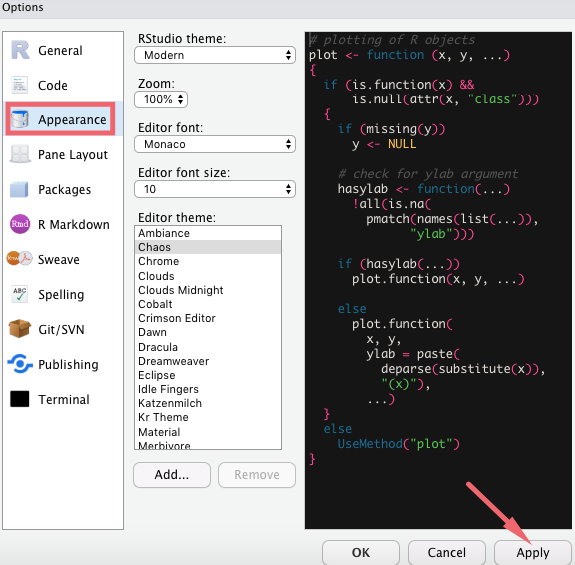Open the Publishing sync icon
This screenshot has width=575, height=565.
coord(20,364)
